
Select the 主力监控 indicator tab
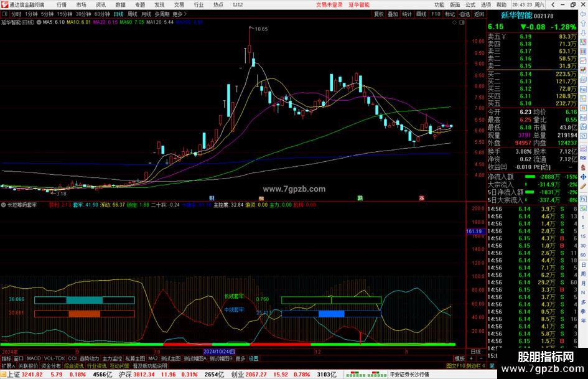click(112, 358)
